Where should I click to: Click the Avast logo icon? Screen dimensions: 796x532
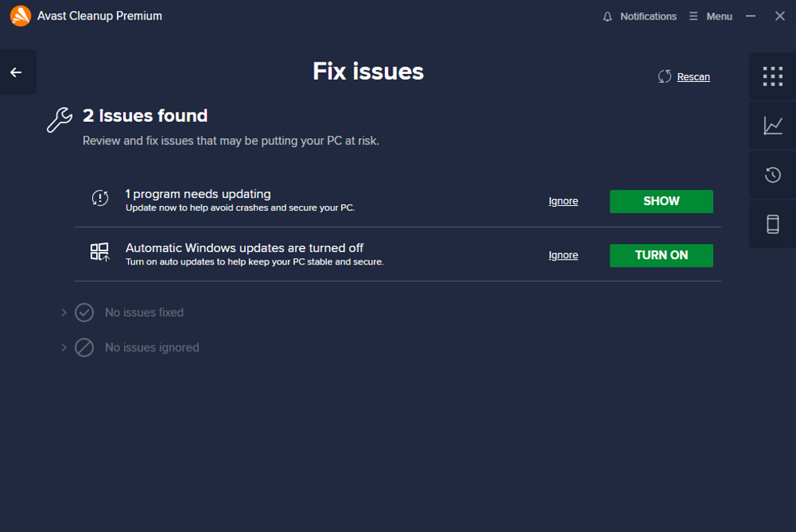[20, 16]
